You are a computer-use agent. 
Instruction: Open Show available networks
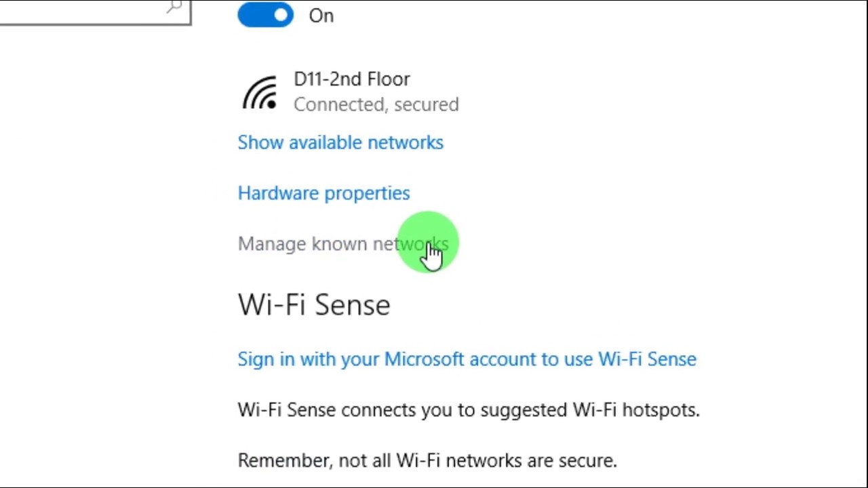tap(340, 142)
